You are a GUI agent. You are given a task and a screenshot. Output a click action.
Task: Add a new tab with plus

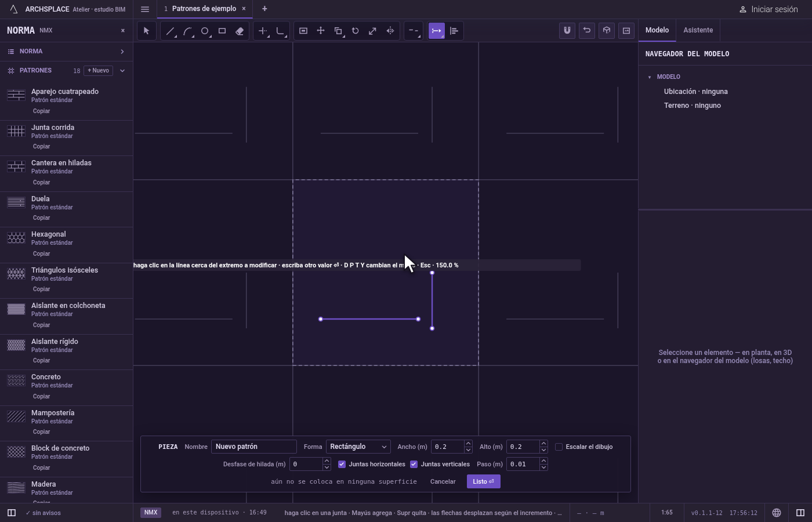point(264,9)
